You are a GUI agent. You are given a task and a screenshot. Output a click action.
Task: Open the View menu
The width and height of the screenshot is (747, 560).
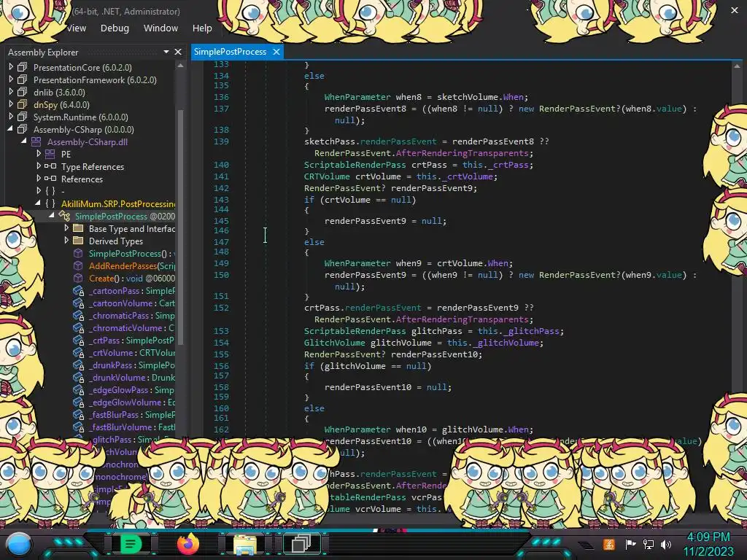[76, 28]
